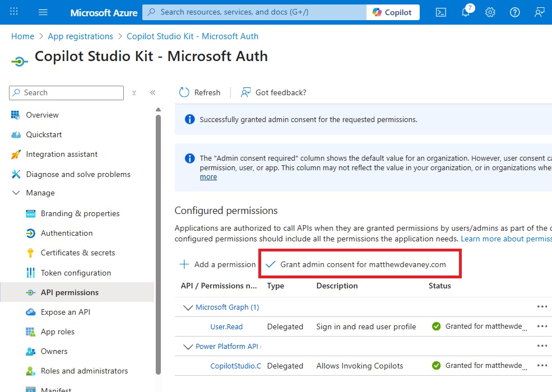The width and height of the screenshot is (552, 392).
Task: Open the notifications bell
Action: [x=466, y=12]
